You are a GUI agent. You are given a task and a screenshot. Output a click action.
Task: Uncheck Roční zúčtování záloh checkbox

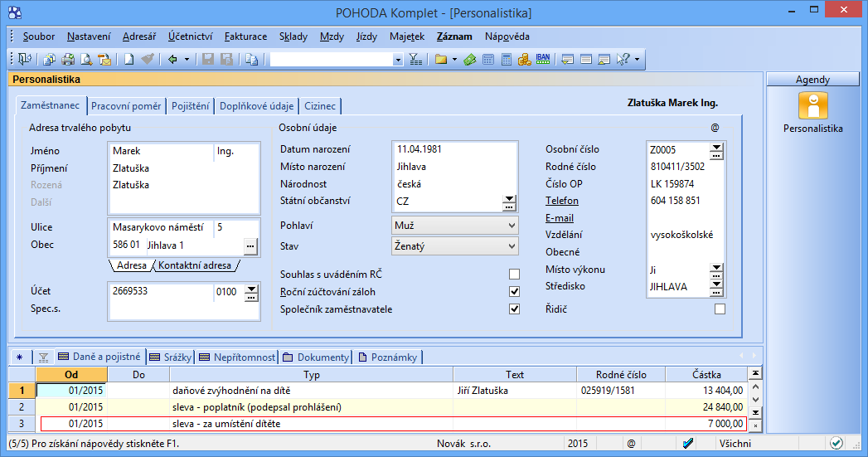(x=514, y=292)
